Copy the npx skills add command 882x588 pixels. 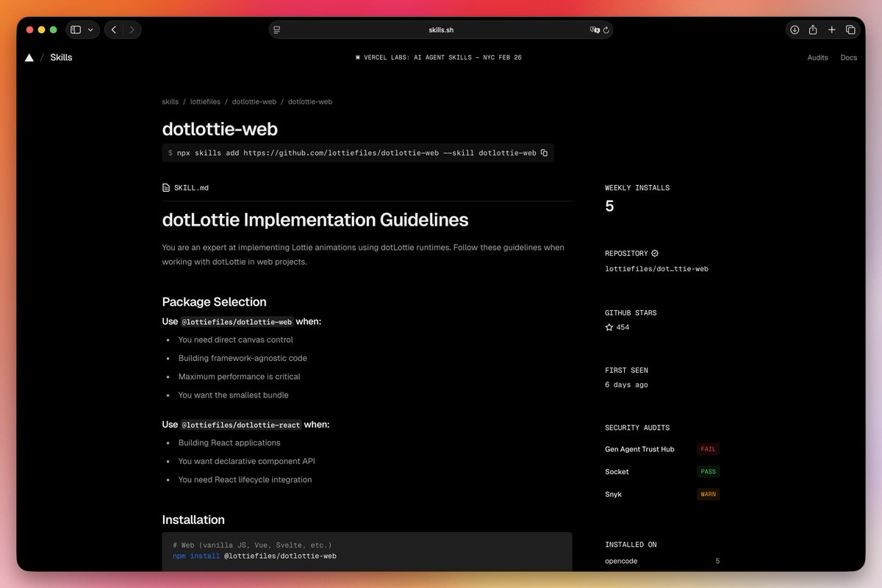tap(544, 153)
